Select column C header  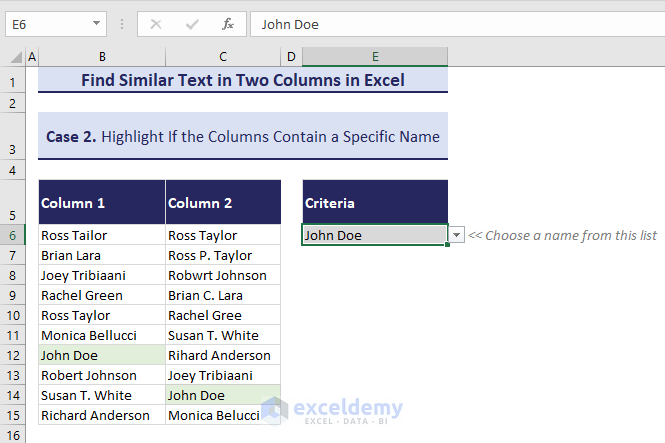click(223, 58)
